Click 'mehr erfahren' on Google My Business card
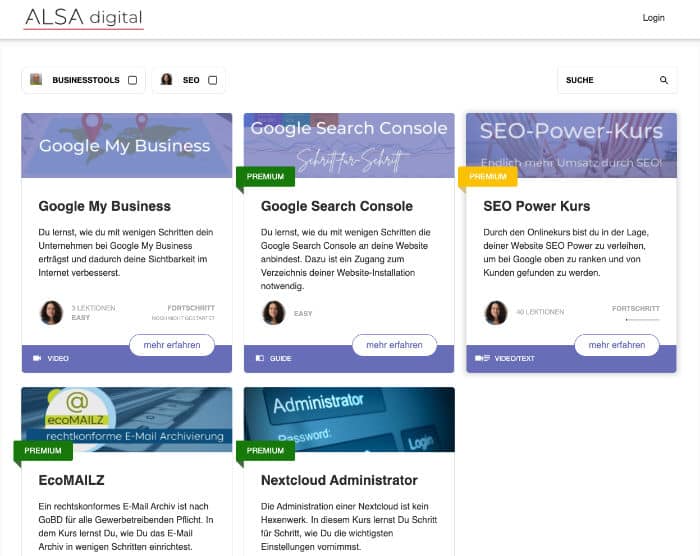 [x=172, y=345]
